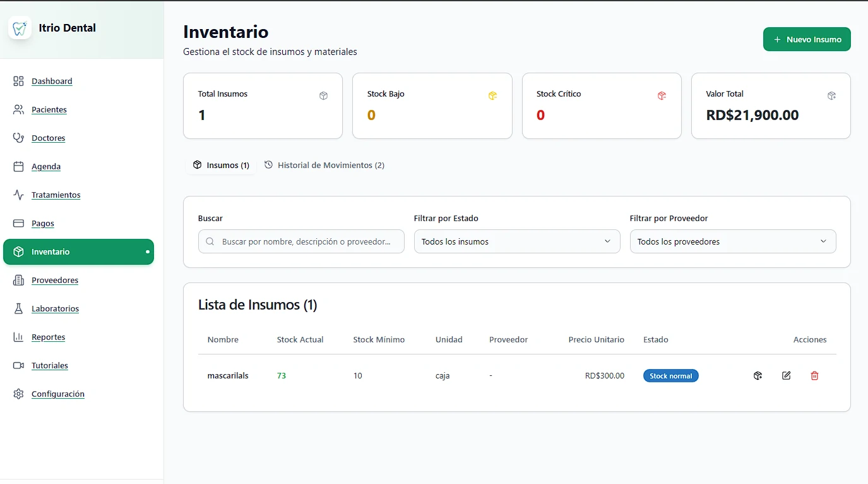Click the package icon on Total Insumos card
This screenshot has width=868, height=484.
pos(323,95)
